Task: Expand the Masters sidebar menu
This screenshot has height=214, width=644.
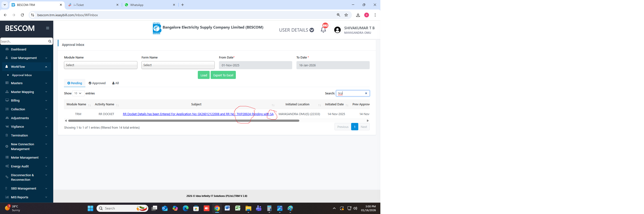Action: point(26,83)
